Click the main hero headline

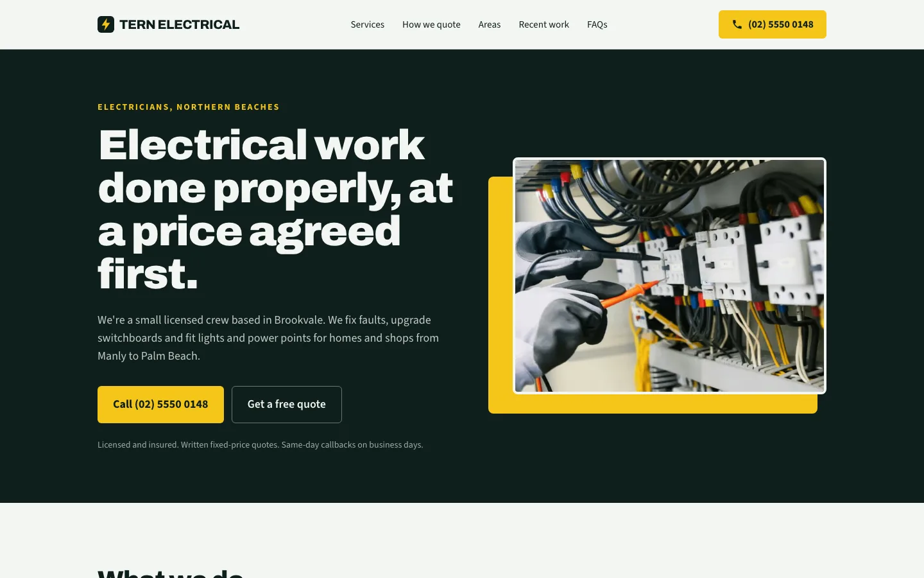(276, 209)
